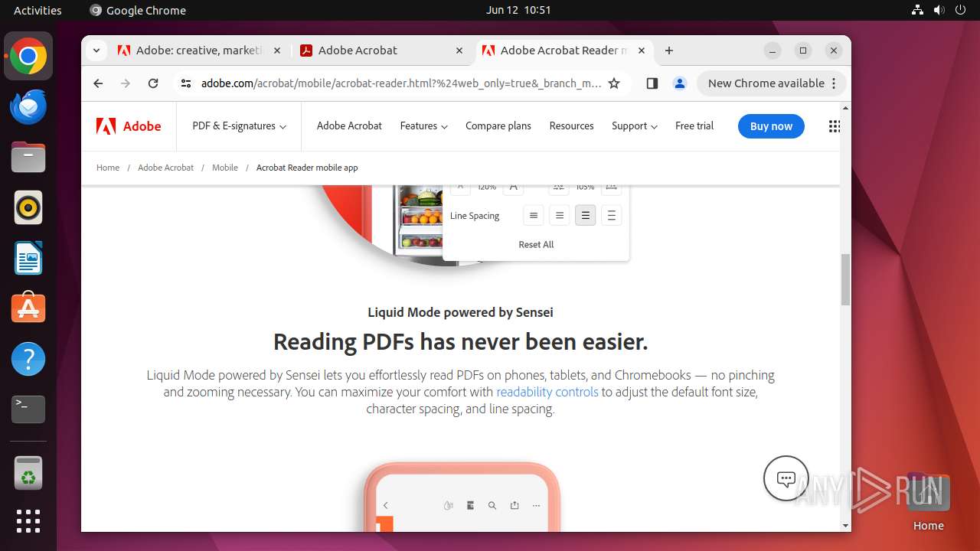Select tightest line spacing option
The image size is (980, 551).
(534, 216)
